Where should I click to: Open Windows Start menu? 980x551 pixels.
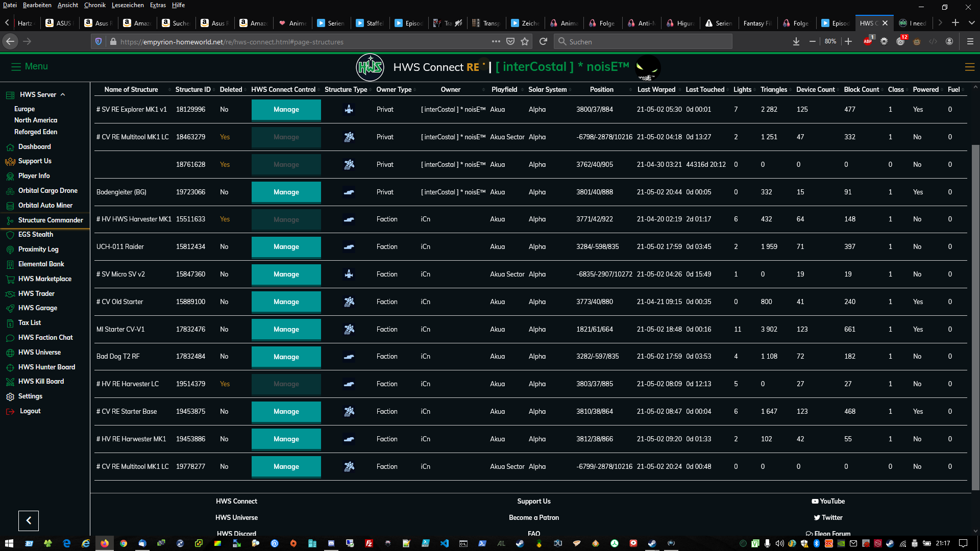9,543
